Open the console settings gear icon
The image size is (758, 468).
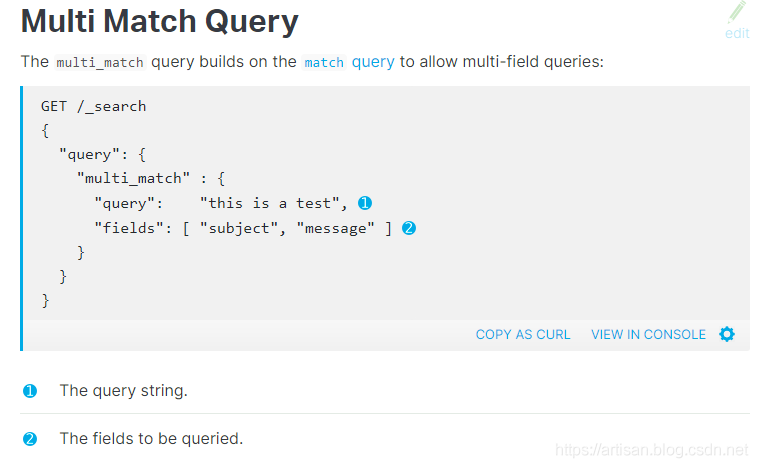727,334
